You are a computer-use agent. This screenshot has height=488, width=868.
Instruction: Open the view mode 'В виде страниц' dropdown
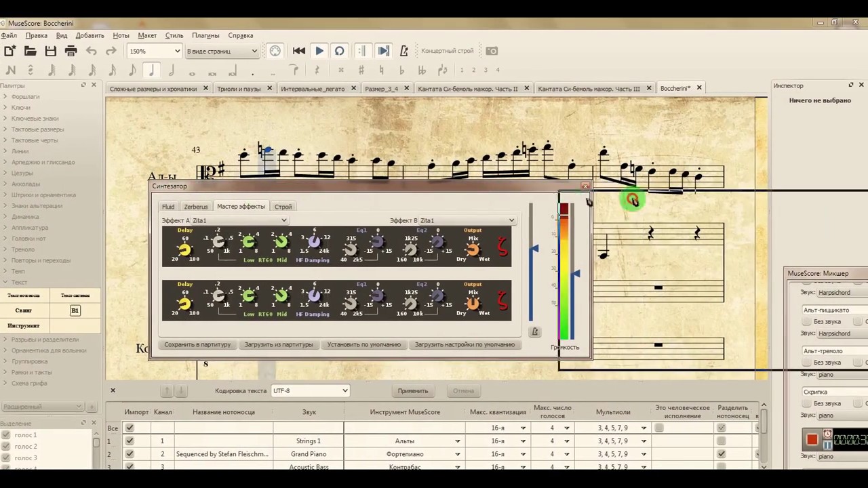coord(222,51)
